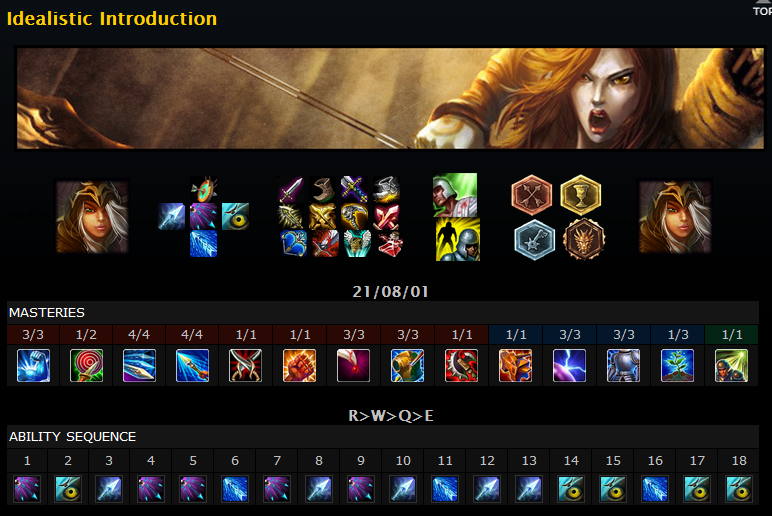This screenshot has width=772, height=516.
Task: Select the blue key rune badge
Action: 535,239
